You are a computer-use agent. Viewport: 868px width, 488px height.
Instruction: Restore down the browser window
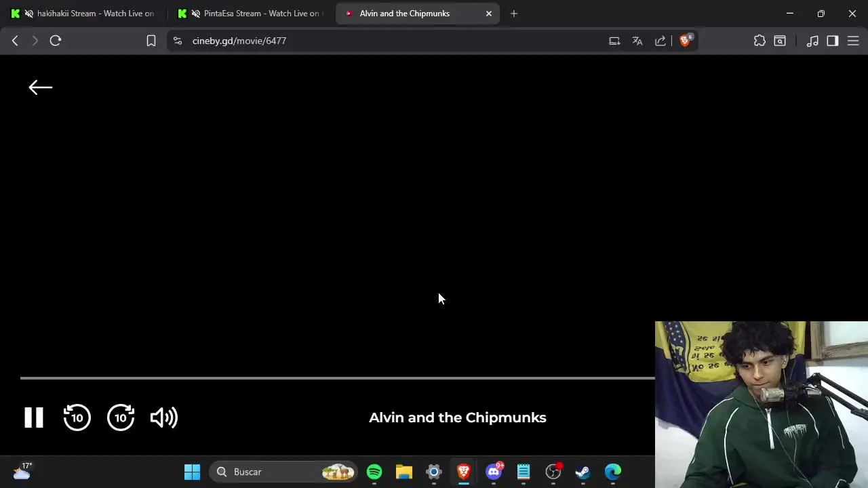click(821, 14)
